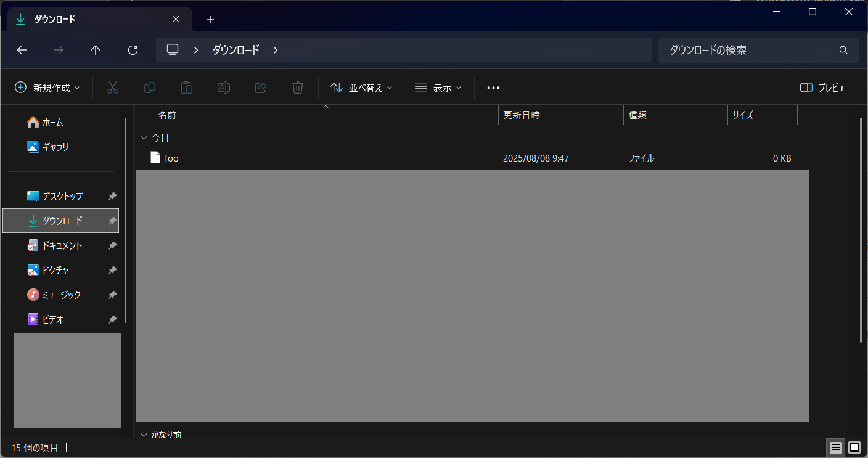868x458 pixels.
Task: Open ドキュメント in sidebar
Action: tap(55, 245)
